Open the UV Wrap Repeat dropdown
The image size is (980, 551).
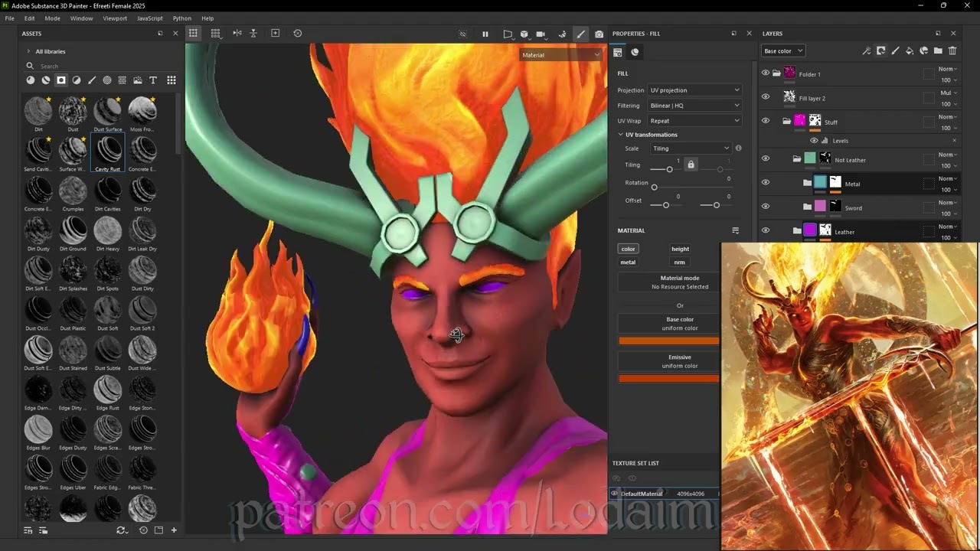(x=694, y=121)
